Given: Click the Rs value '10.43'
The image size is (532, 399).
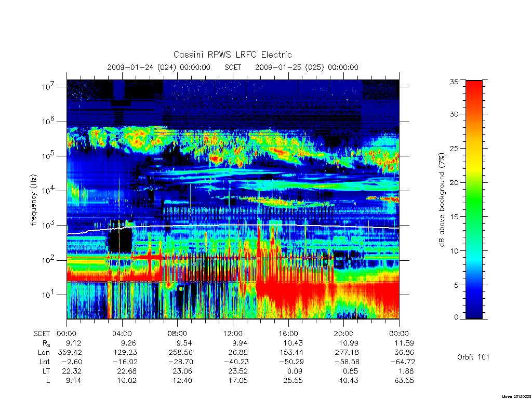Looking at the screenshot, I should [293, 343].
